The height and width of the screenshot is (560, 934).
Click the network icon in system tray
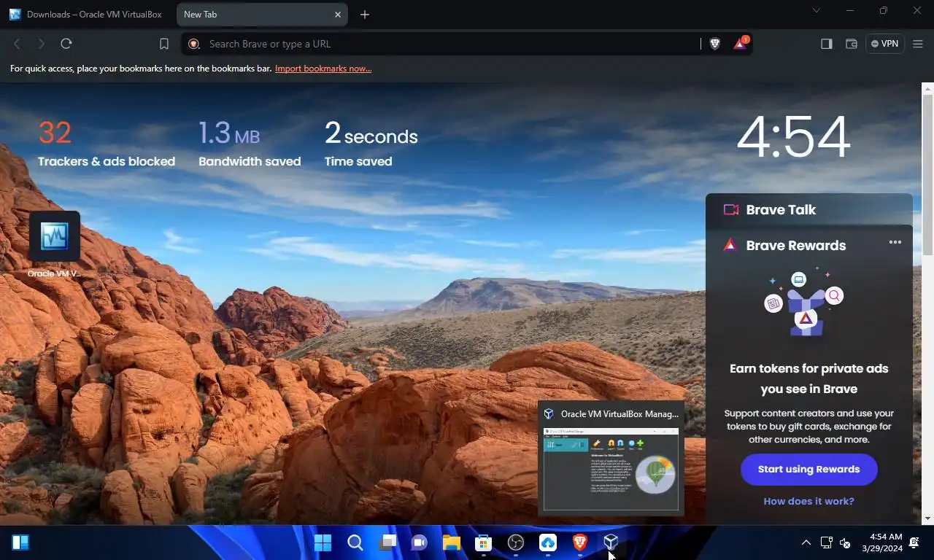[x=826, y=542]
